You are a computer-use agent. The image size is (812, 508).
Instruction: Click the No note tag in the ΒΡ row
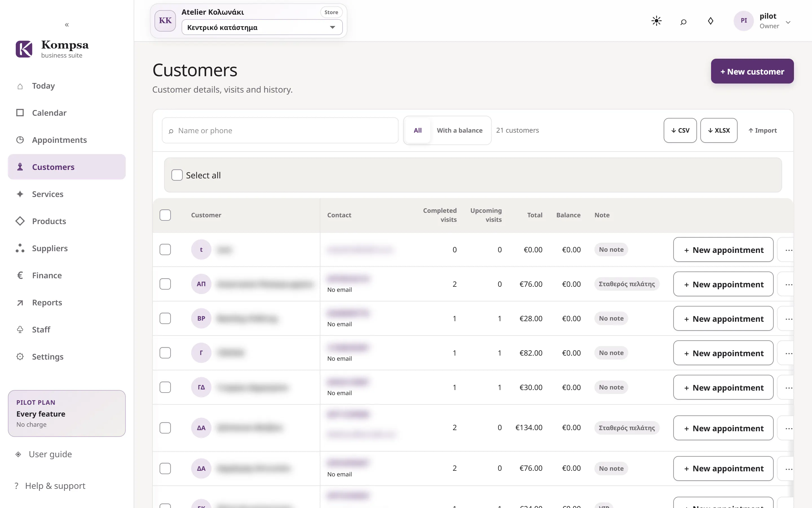click(x=611, y=319)
